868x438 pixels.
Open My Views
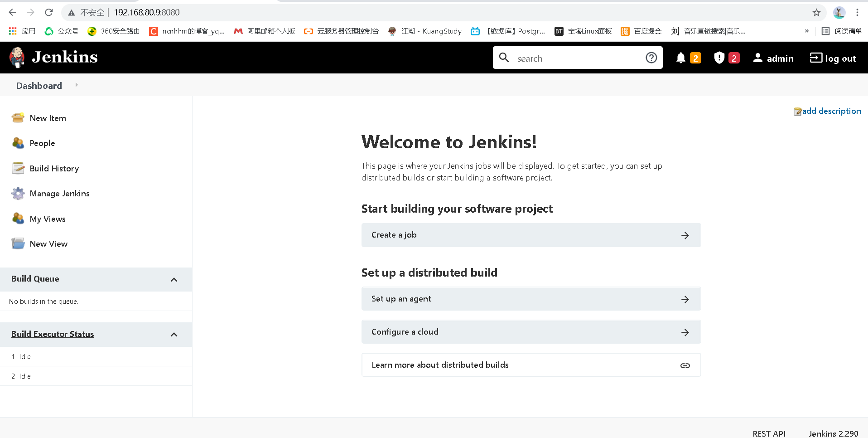click(48, 219)
